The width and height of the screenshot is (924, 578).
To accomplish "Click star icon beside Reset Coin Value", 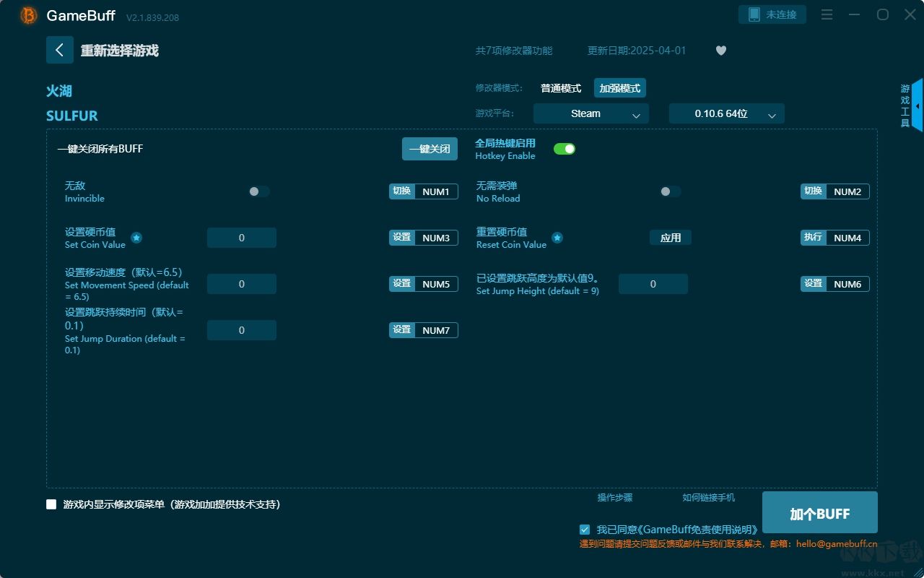I will [x=557, y=237].
